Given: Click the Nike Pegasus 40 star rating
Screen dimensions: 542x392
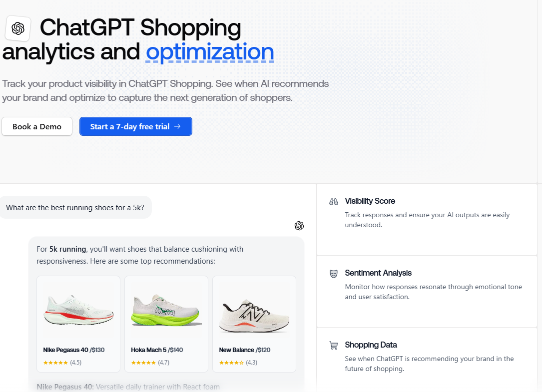Looking at the screenshot, I should (55, 363).
